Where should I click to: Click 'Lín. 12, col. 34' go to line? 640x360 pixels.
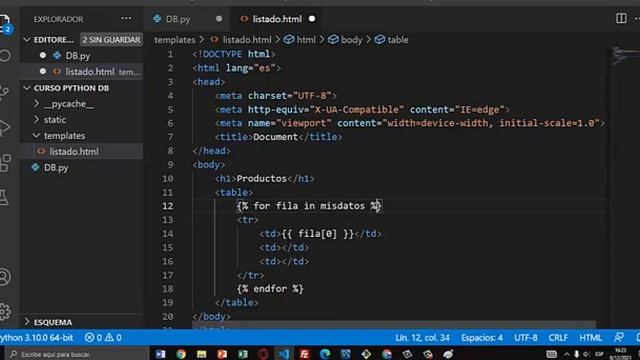click(x=422, y=338)
